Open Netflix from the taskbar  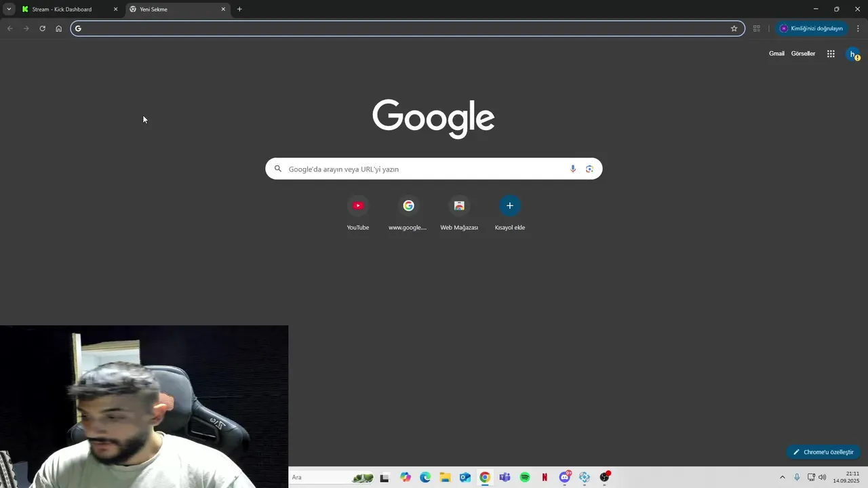point(545,477)
